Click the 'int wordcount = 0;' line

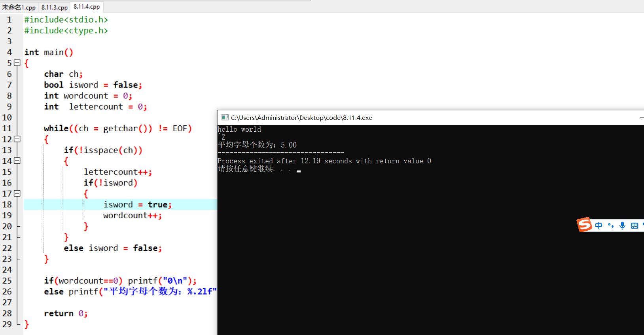point(88,96)
